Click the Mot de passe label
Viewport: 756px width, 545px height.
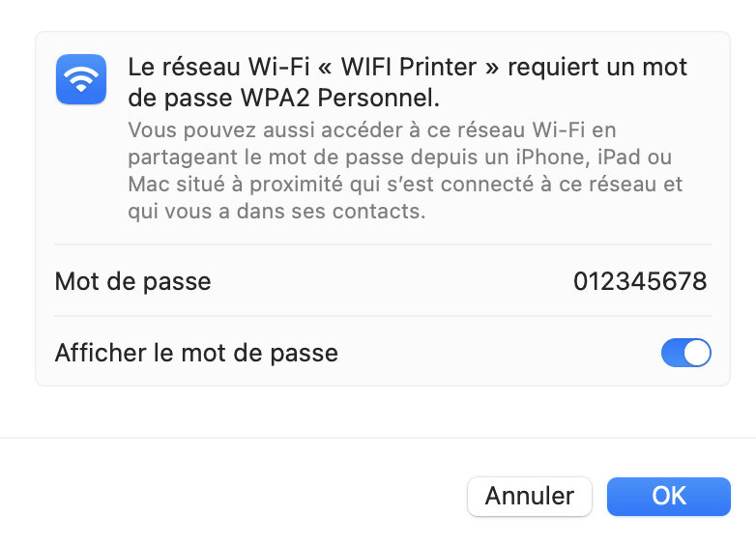point(133,281)
